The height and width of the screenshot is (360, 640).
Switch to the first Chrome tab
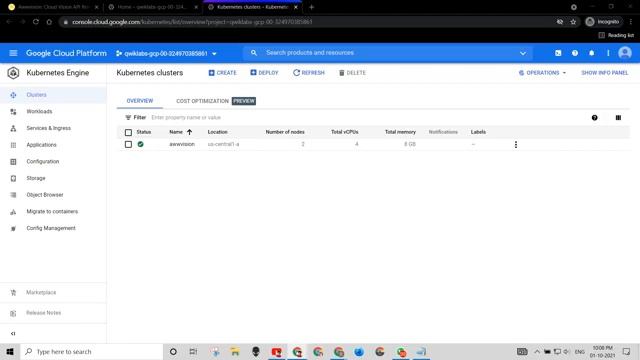53,7
